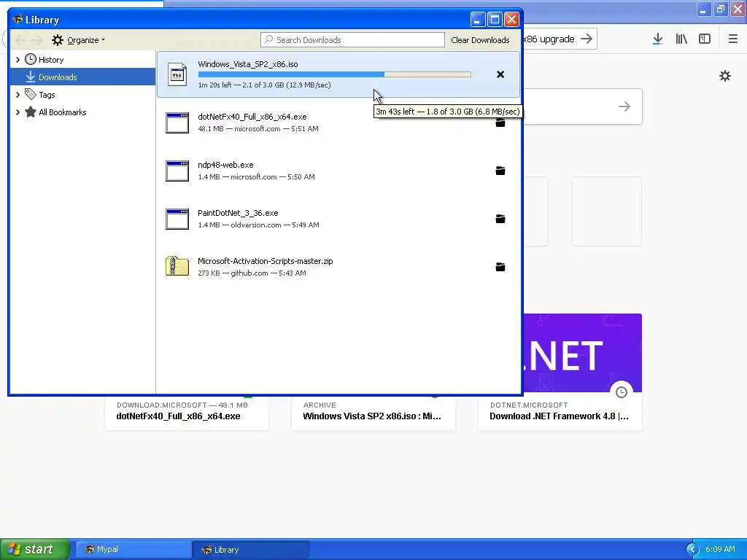Click the new tab search go arrow

624,106
